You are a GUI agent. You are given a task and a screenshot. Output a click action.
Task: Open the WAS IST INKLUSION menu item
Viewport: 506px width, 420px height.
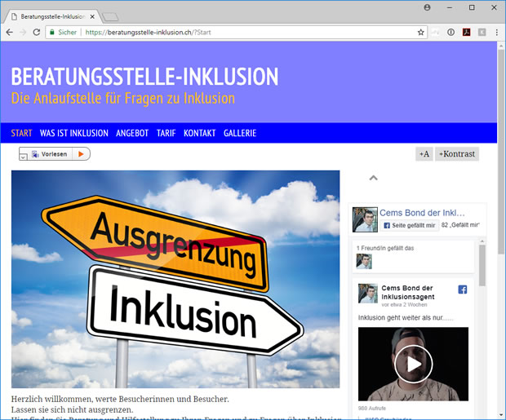74,133
